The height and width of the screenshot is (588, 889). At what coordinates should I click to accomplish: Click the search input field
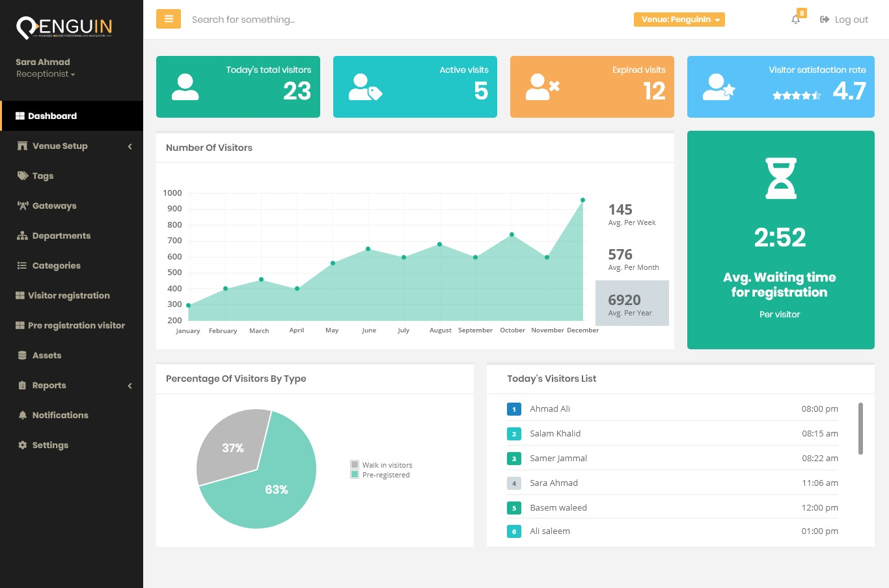point(260,19)
